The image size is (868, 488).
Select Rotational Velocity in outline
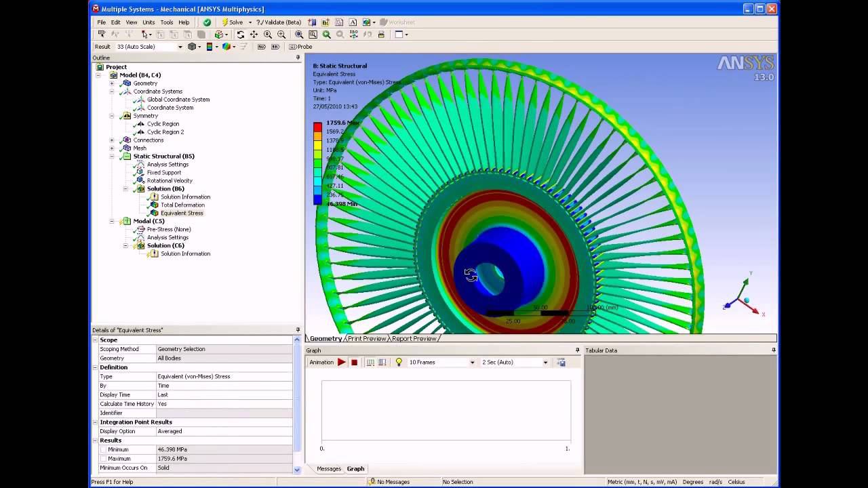170,181
